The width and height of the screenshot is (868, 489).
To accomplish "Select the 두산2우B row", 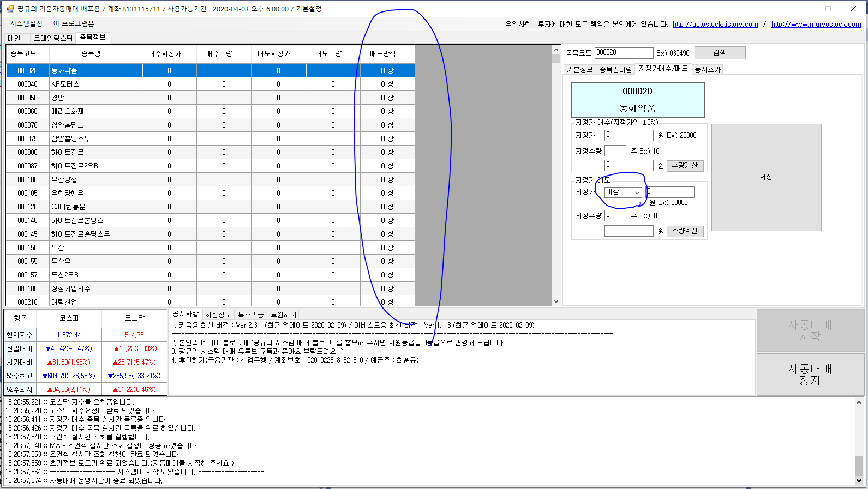I will pyautogui.click(x=211, y=275).
